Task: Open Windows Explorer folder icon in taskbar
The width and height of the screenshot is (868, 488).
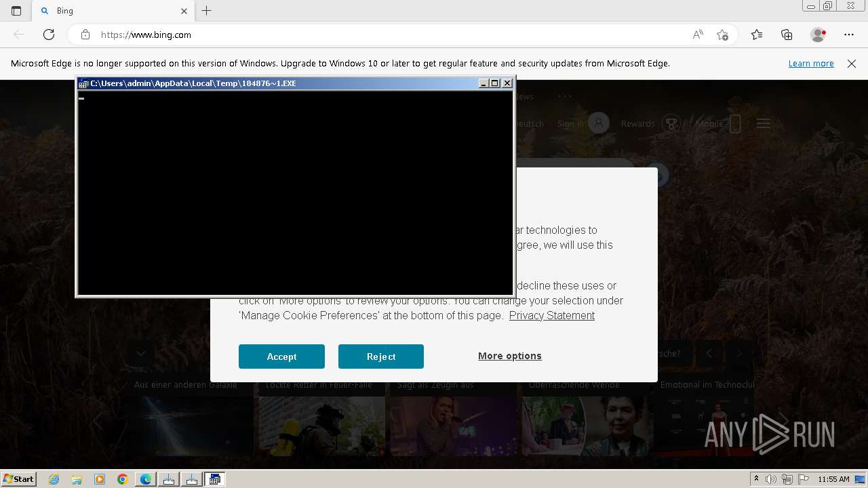Action: (x=77, y=479)
